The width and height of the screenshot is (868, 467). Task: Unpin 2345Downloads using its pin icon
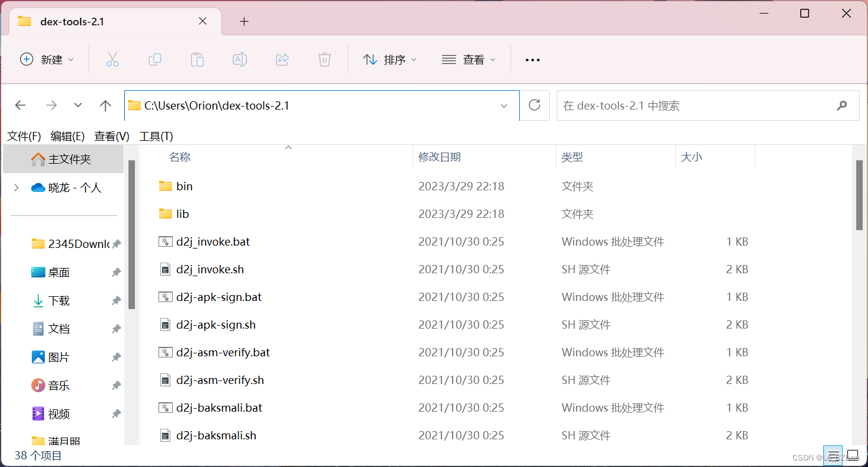117,244
